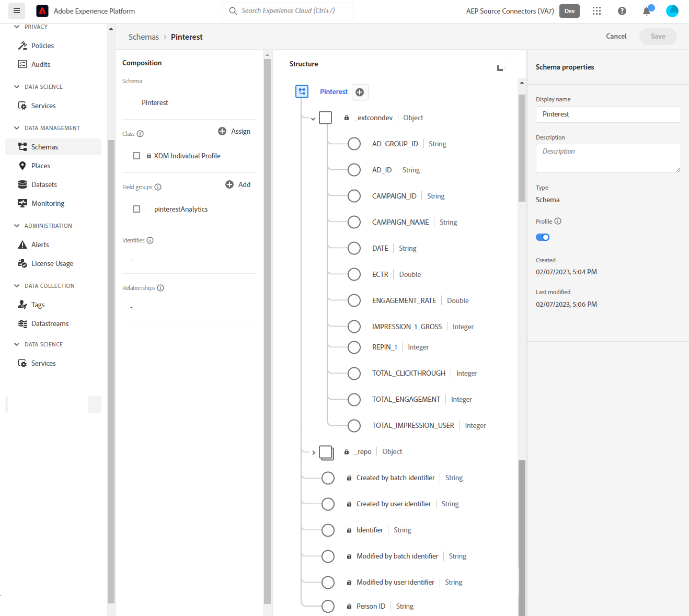Select the DATE field node circle
Viewport: 689px width, 616px height.
click(x=354, y=248)
